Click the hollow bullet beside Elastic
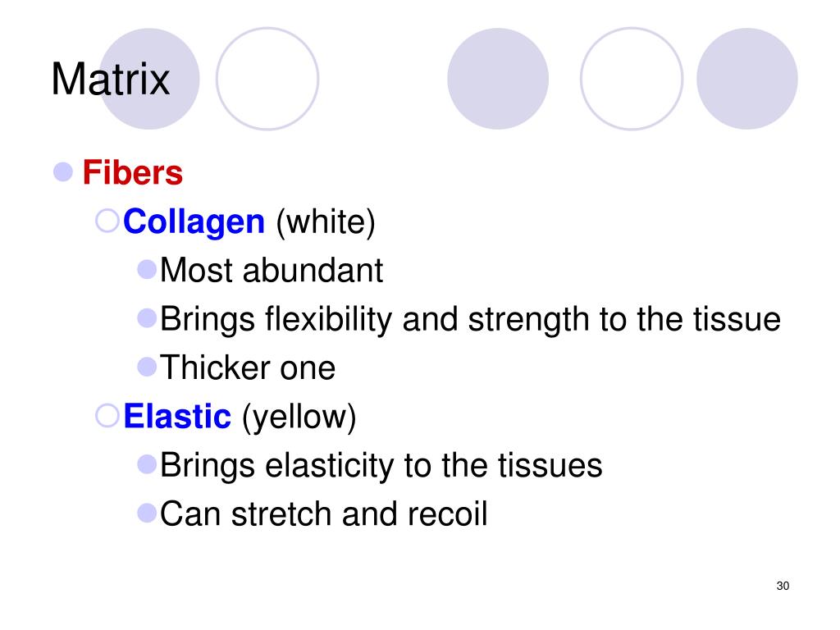The image size is (840, 630). coord(107,415)
